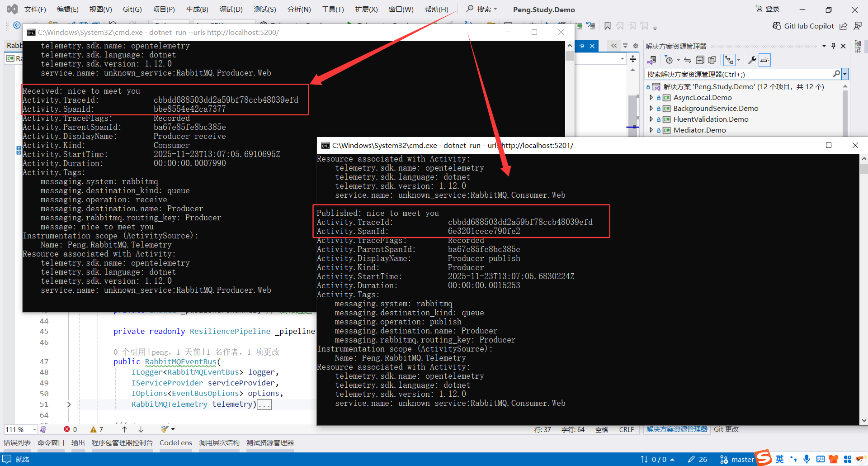The image size is (868, 466).
Task: Open pending changes filter dropdown arrow
Action: pos(678,60)
